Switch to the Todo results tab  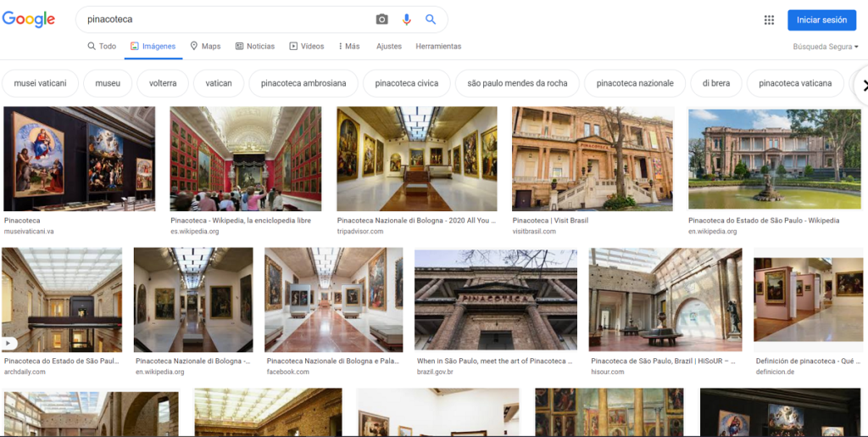pyautogui.click(x=102, y=46)
